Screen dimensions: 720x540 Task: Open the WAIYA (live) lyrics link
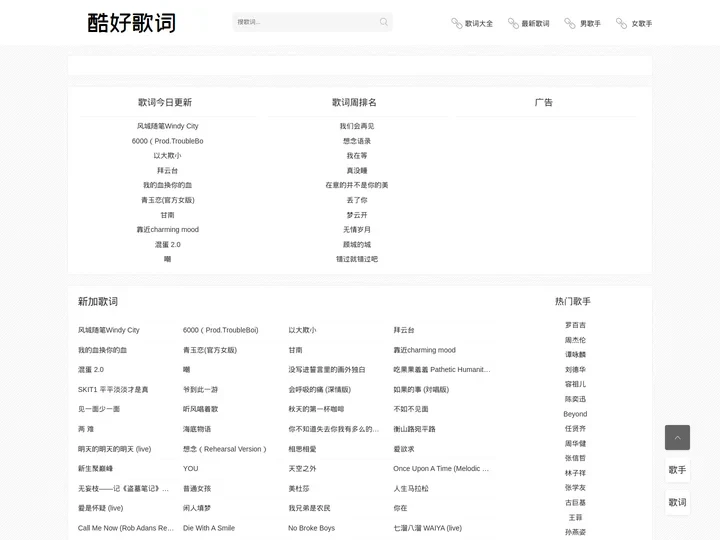click(x=428, y=528)
